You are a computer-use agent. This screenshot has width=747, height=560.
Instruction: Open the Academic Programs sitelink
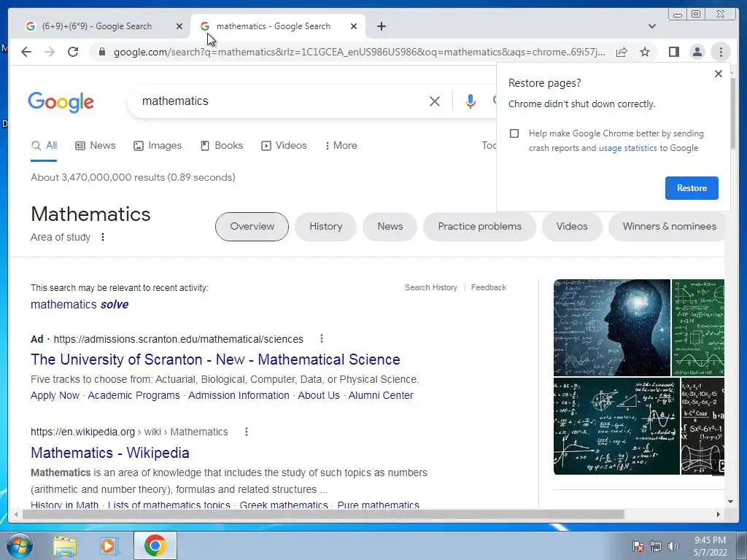coord(134,395)
